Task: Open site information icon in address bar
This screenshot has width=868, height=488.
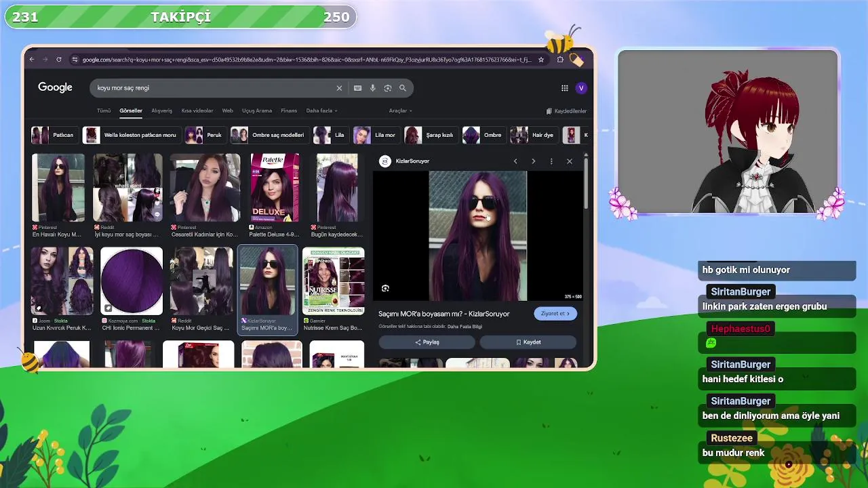Action: tap(75, 60)
